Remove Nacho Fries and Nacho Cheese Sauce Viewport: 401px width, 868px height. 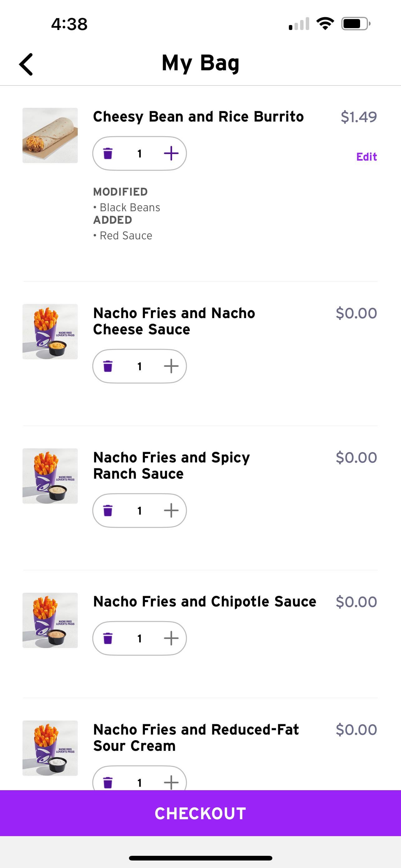click(108, 366)
